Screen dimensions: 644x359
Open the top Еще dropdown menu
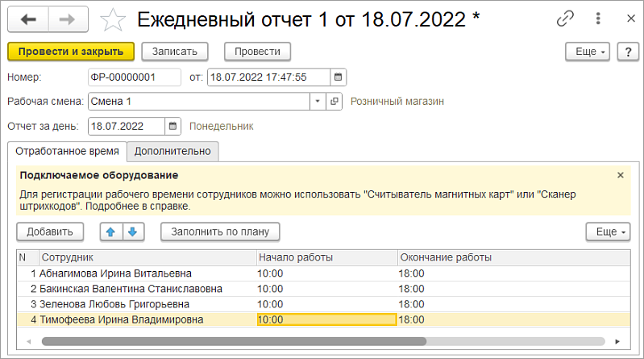[588, 52]
